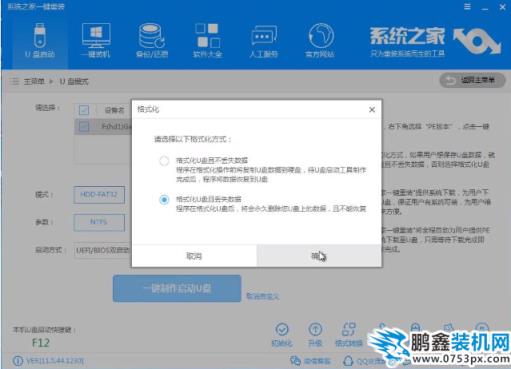Close the 格式化 dialog with X
This screenshot has height=369, width=511.
point(372,110)
